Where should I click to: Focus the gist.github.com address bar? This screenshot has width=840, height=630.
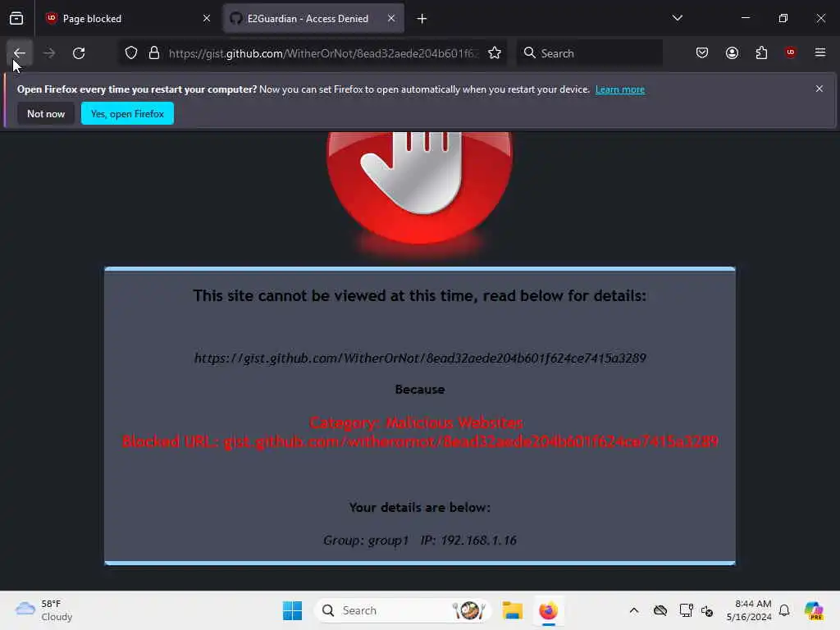(322, 53)
